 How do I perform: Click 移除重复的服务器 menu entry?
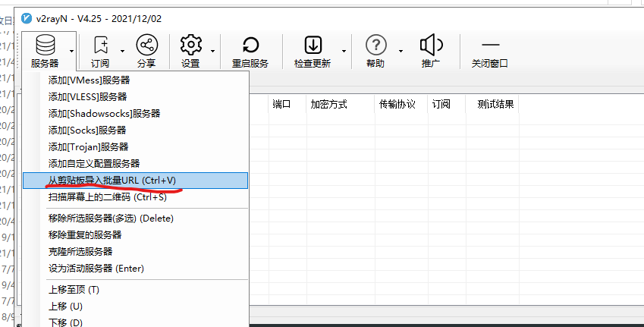85,235
